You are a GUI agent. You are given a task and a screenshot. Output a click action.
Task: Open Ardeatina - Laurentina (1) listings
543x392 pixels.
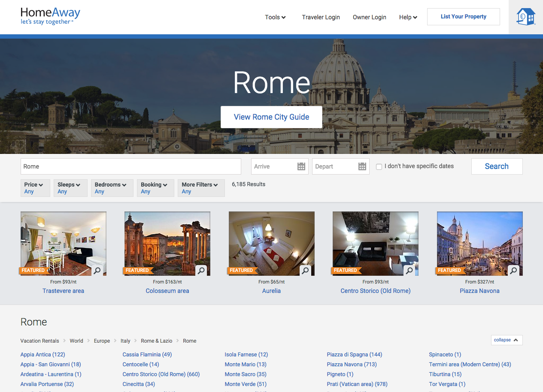click(51, 374)
